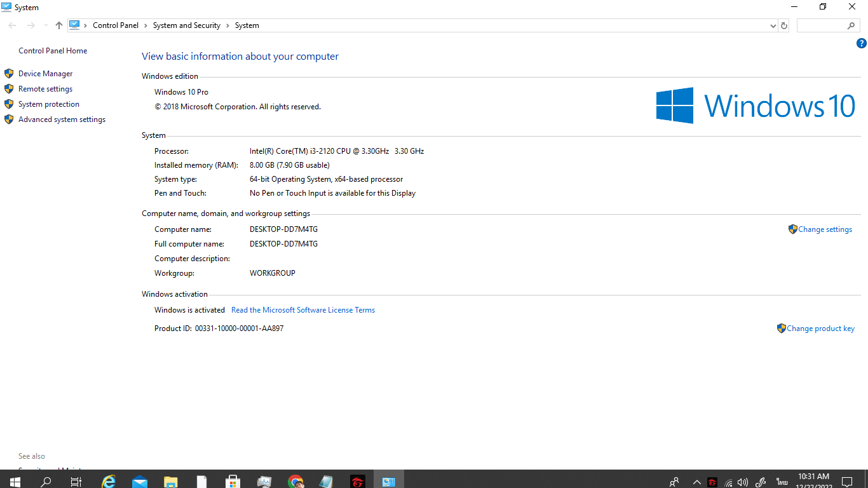Open Task View on the taskbar
Image resolution: width=868 pixels, height=488 pixels.
76,482
